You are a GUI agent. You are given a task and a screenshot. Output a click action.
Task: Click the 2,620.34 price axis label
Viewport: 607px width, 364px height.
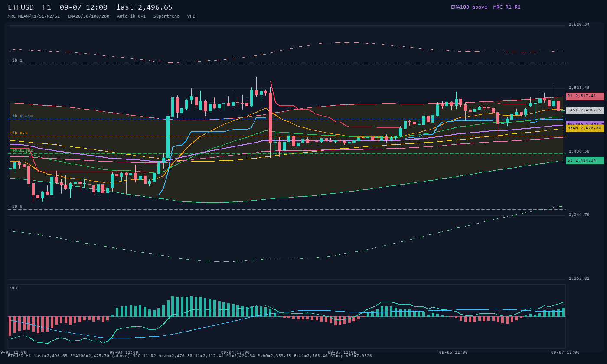[x=579, y=25]
